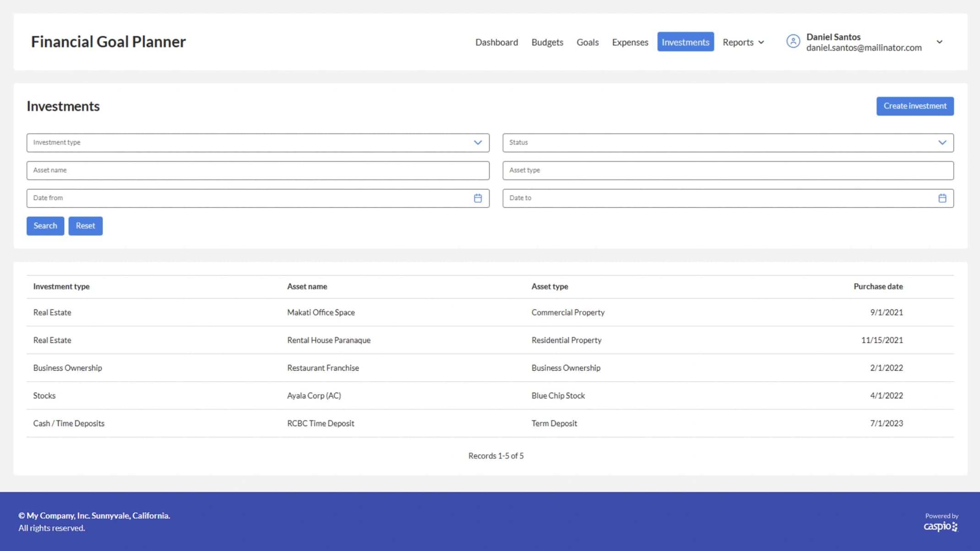Image resolution: width=980 pixels, height=551 pixels.
Task: Open the Restaurant Franchise record
Action: (490, 368)
